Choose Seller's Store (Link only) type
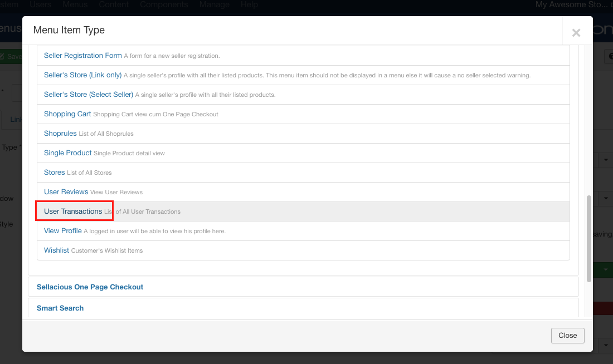Image resolution: width=613 pixels, height=364 pixels. [x=83, y=75]
